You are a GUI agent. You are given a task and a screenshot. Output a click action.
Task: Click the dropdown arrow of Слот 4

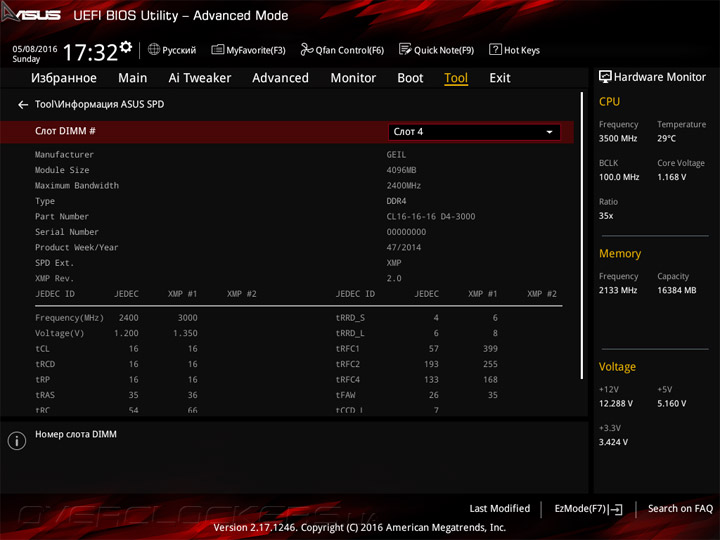(x=549, y=132)
